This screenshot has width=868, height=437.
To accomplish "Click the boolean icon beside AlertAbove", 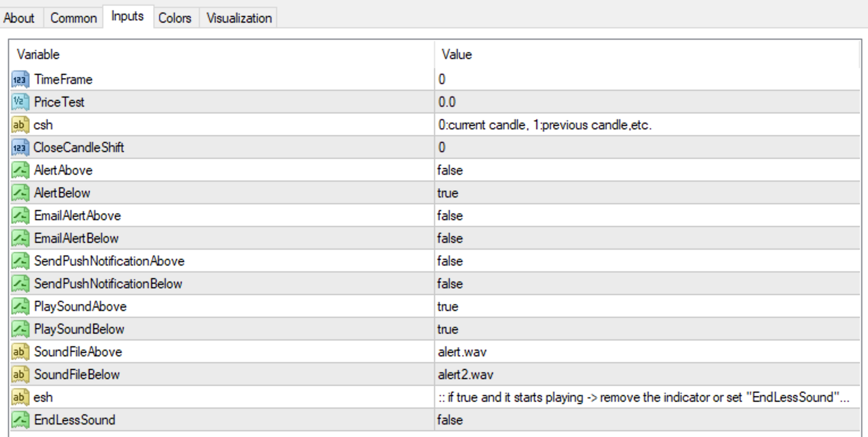I will [19, 170].
